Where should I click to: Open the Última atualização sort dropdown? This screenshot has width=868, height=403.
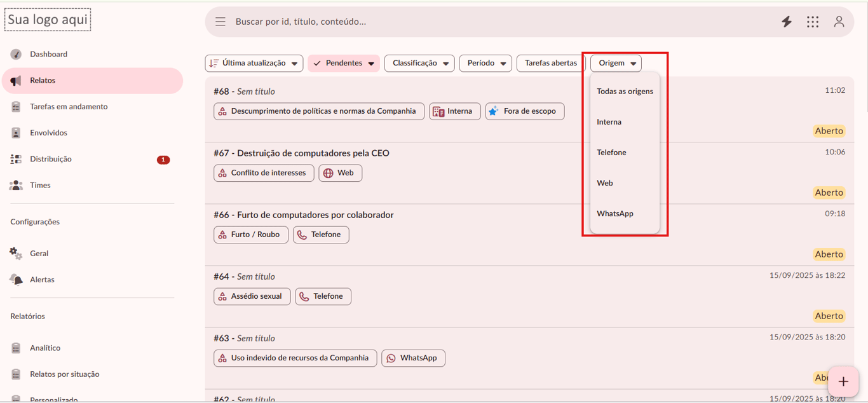coord(254,64)
